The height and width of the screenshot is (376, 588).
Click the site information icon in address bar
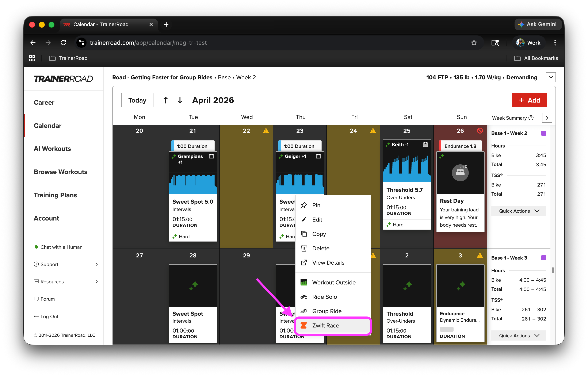coord(81,43)
